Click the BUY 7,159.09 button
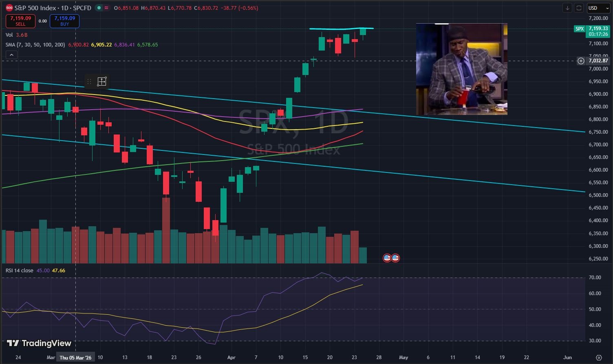613x364 pixels. pos(64,21)
